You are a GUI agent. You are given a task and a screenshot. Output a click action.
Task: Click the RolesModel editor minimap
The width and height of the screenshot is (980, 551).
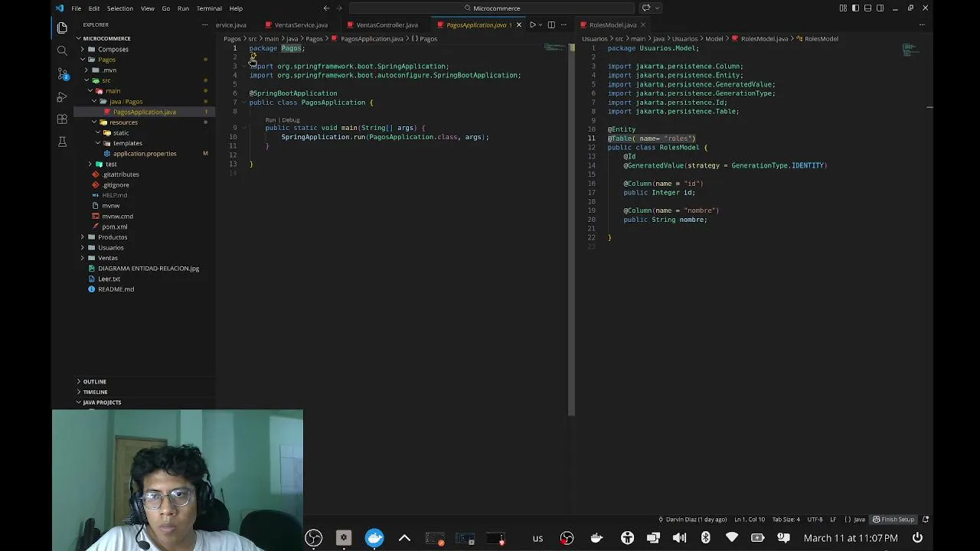coord(909,51)
